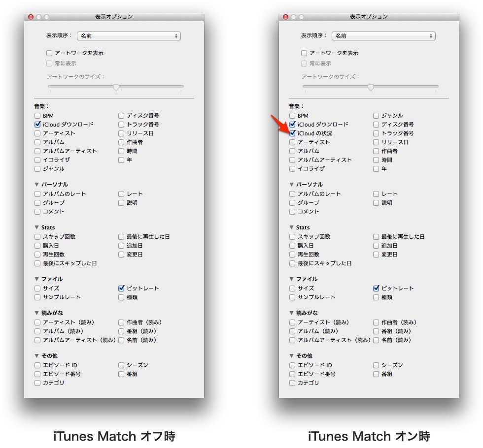Screen dimensions: 483x448
Task: Check アルバム（読み） in right window
Action: click(292, 331)
